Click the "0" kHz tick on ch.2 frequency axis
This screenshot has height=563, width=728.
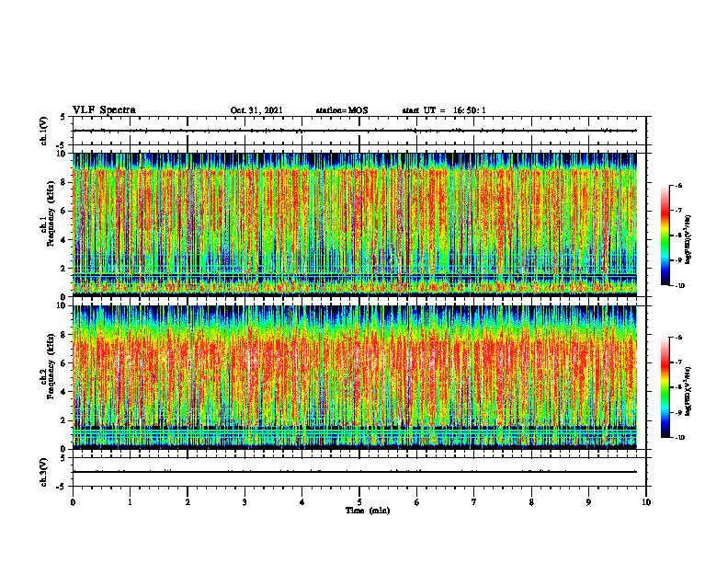(64, 449)
